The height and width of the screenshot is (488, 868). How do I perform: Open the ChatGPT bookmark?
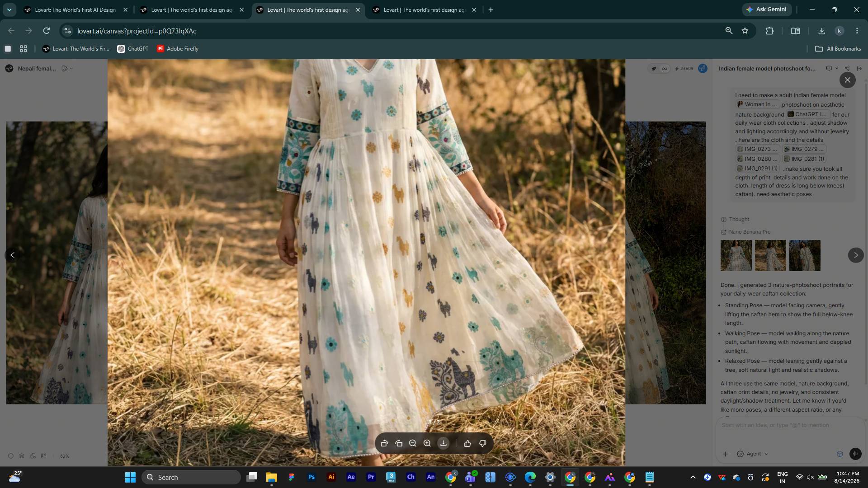133,49
